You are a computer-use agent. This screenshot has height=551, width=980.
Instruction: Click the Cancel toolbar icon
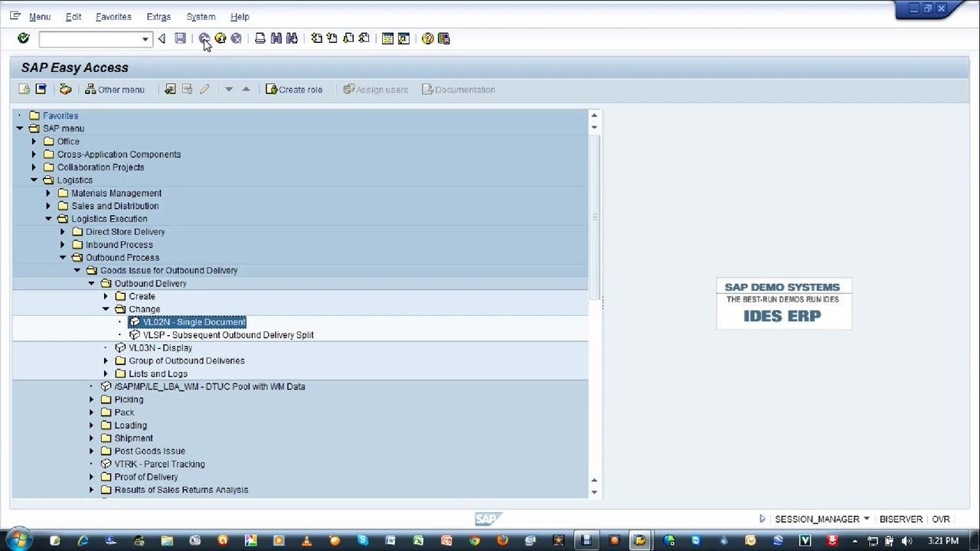coord(237,38)
